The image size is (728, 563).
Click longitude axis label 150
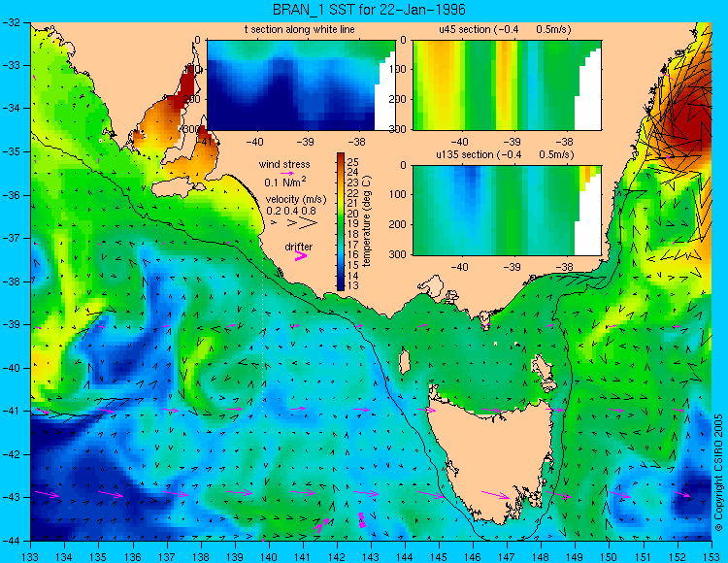click(x=610, y=556)
